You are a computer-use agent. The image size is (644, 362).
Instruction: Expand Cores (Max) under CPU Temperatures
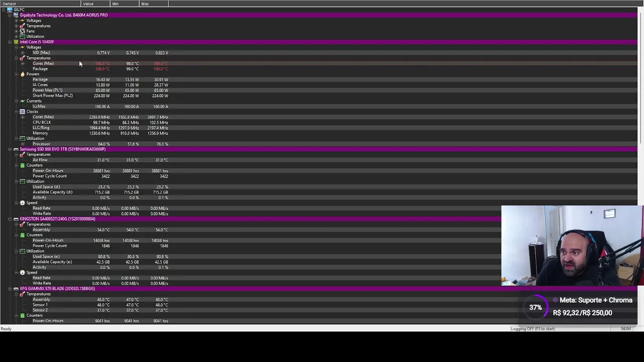point(22,63)
